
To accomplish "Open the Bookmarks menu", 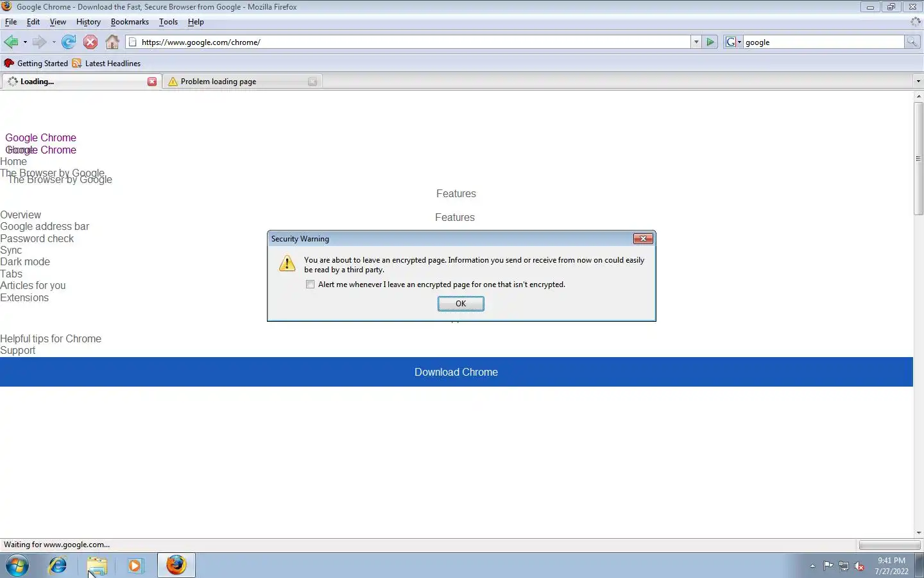I will (x=130, y=22).
